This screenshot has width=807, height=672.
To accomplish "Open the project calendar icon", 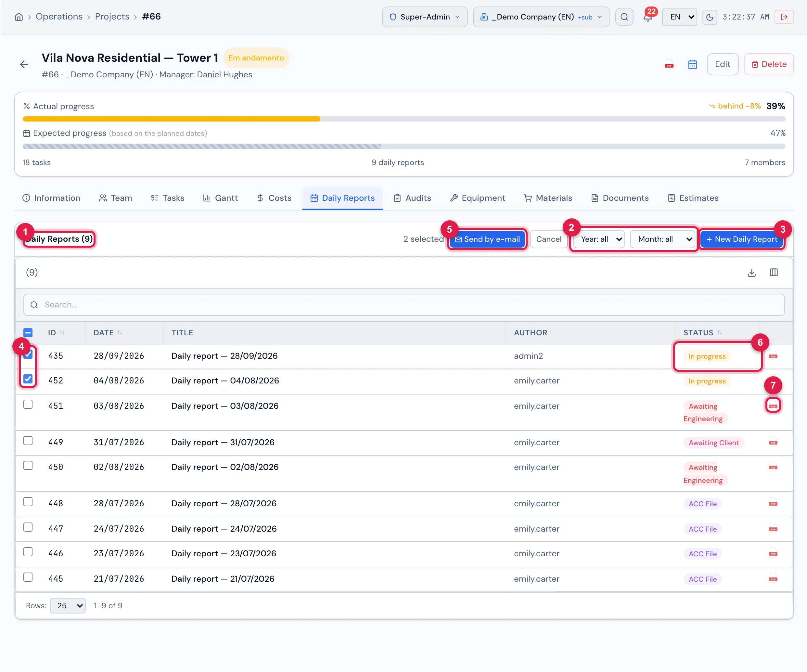I will point(693,64).
